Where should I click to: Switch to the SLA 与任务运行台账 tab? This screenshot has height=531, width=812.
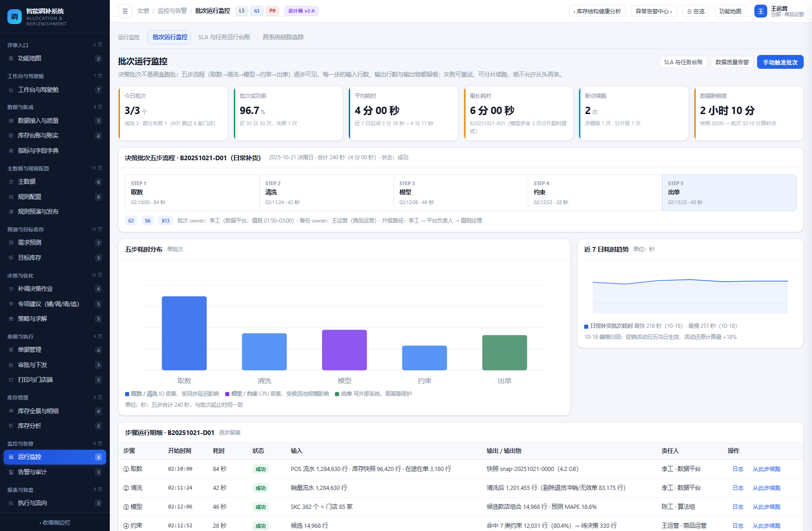tap(224, 37)
